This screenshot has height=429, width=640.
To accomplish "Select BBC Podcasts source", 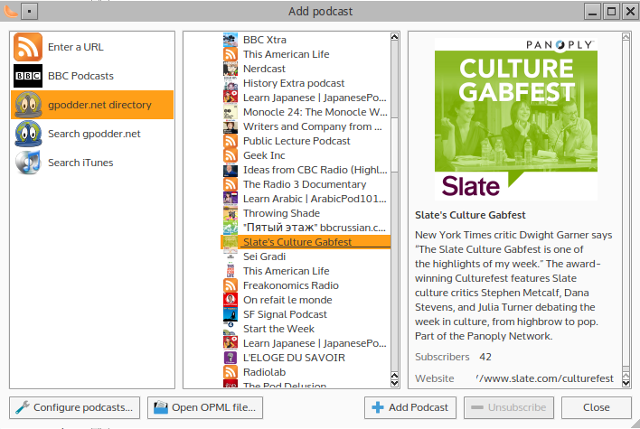I will 92,76.
